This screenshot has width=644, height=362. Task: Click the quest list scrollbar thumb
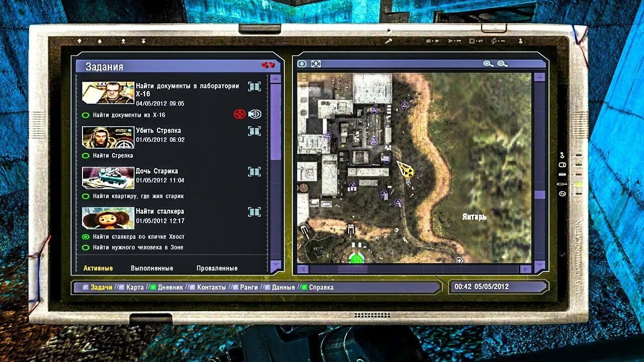pyautogui.click(x=275, y=122)
